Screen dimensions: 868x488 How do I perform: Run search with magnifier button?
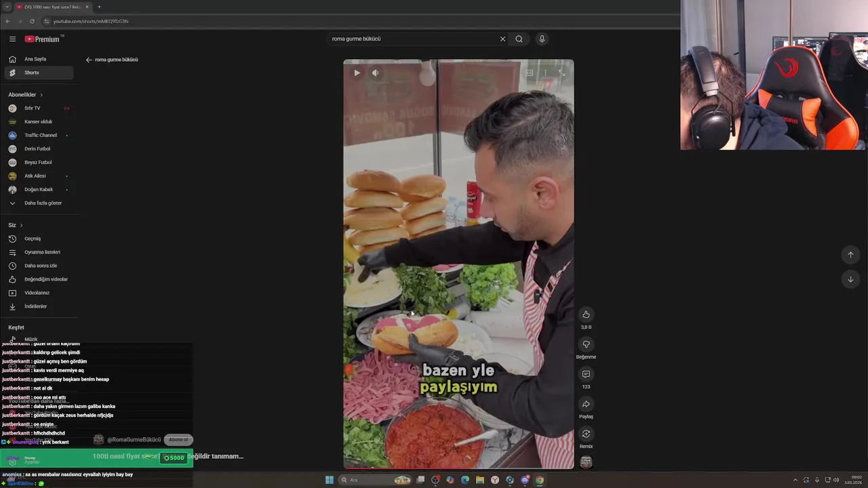(519, 39)
